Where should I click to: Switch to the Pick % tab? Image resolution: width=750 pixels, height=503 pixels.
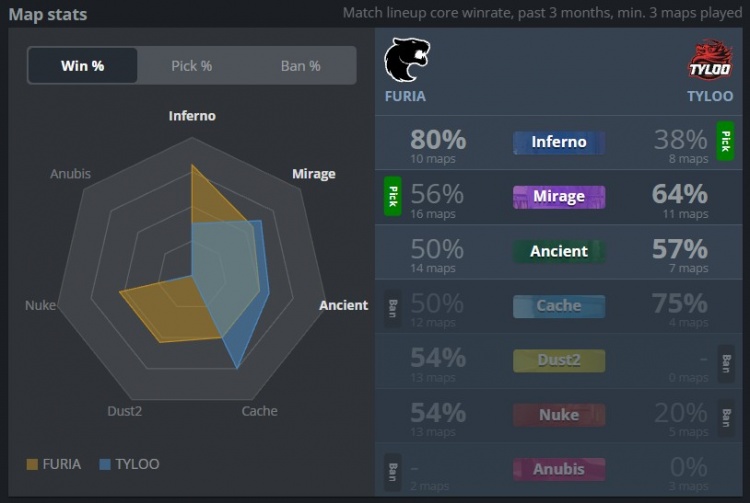pos(192,66)
